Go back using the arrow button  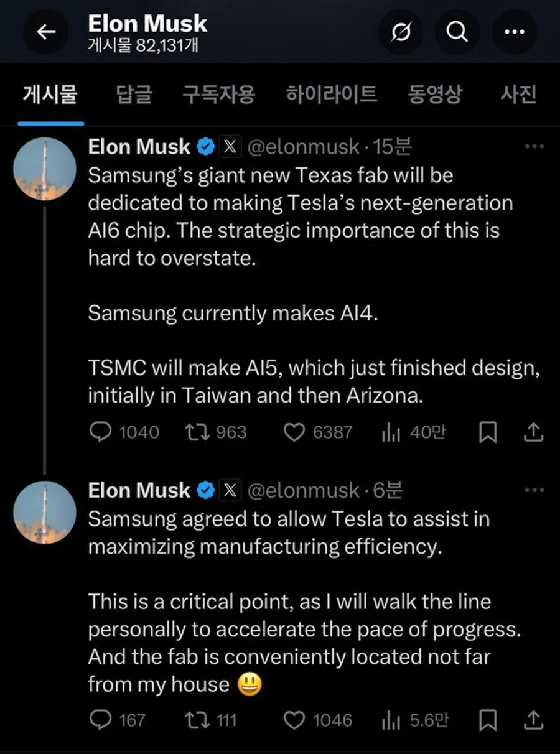[47, 32]
